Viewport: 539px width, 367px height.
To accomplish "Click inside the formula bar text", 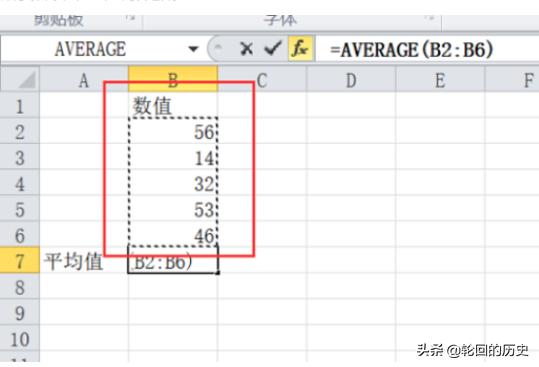I will pyautogui.click(x=411, y=49).
